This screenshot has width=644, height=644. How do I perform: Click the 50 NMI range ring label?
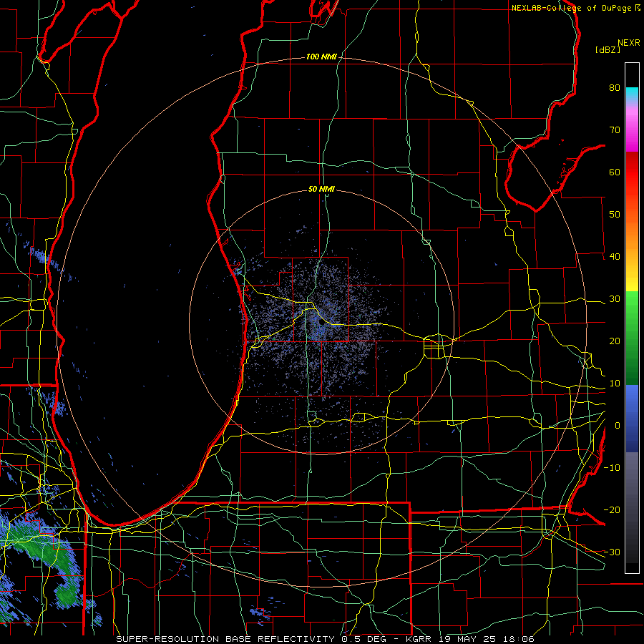coord(321,189)
